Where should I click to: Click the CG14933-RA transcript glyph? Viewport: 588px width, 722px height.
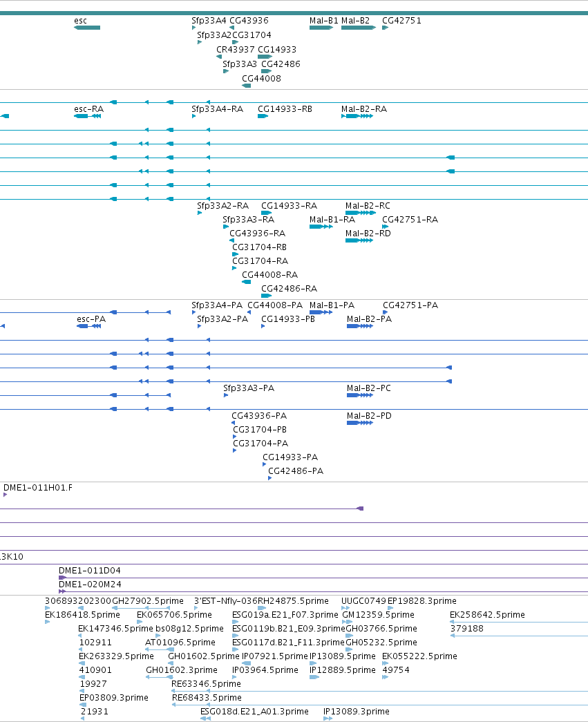[x=266, y=213]
